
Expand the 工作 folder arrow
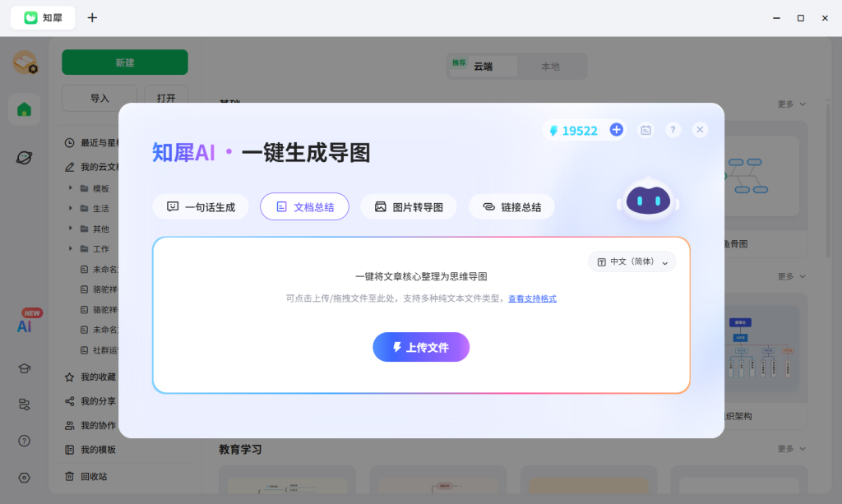coord(71,248)
